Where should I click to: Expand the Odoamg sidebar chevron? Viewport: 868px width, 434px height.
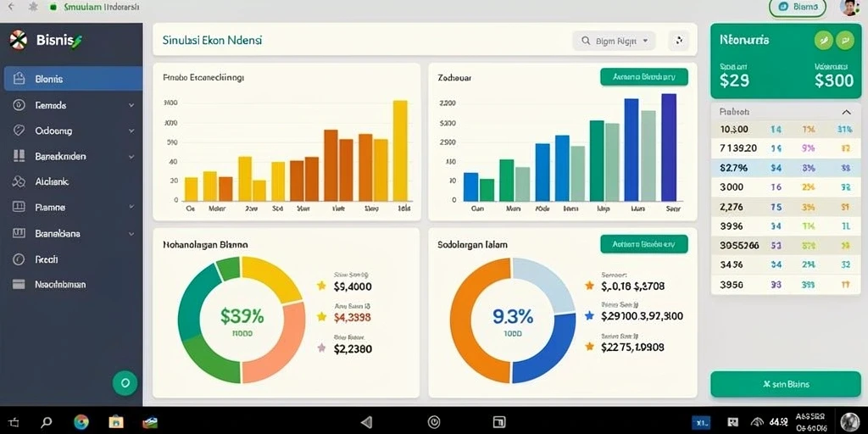pos(131,131)
